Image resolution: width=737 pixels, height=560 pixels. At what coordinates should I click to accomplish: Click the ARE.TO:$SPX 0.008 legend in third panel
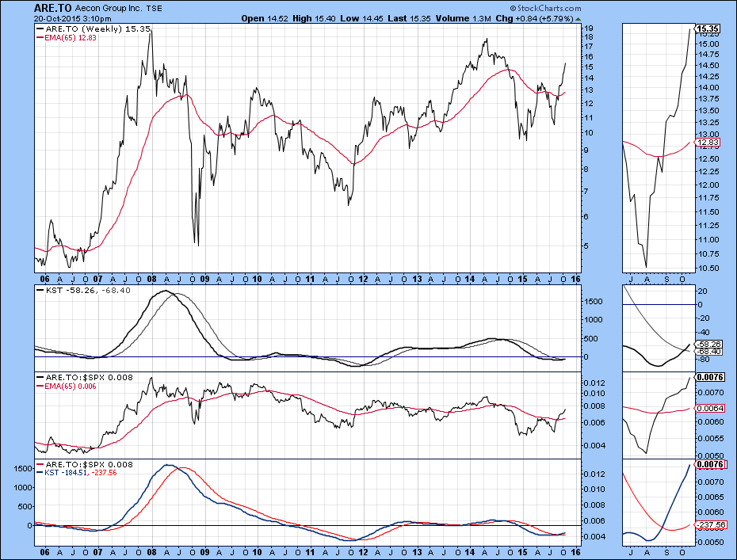(x=85, y=378)
